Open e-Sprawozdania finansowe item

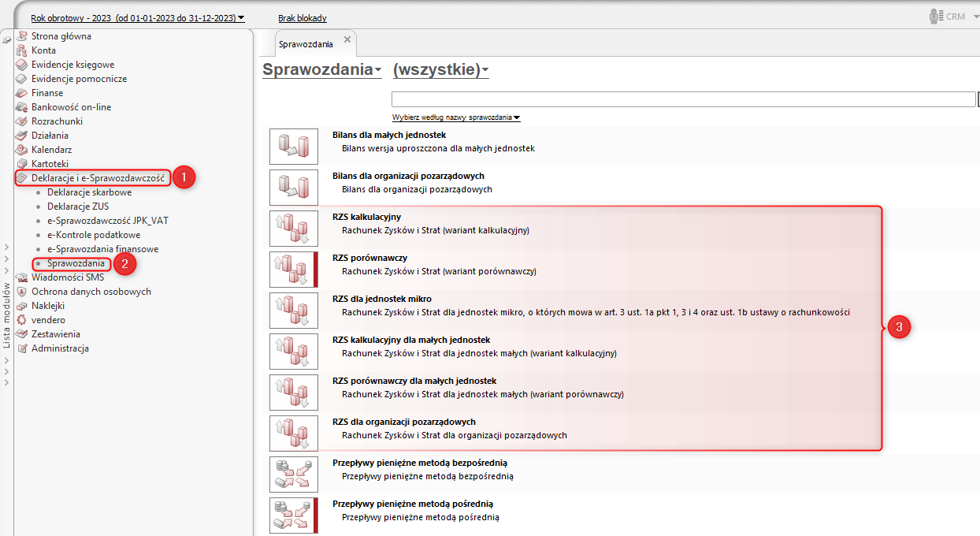pyautogui.click(x=102, y=249)
